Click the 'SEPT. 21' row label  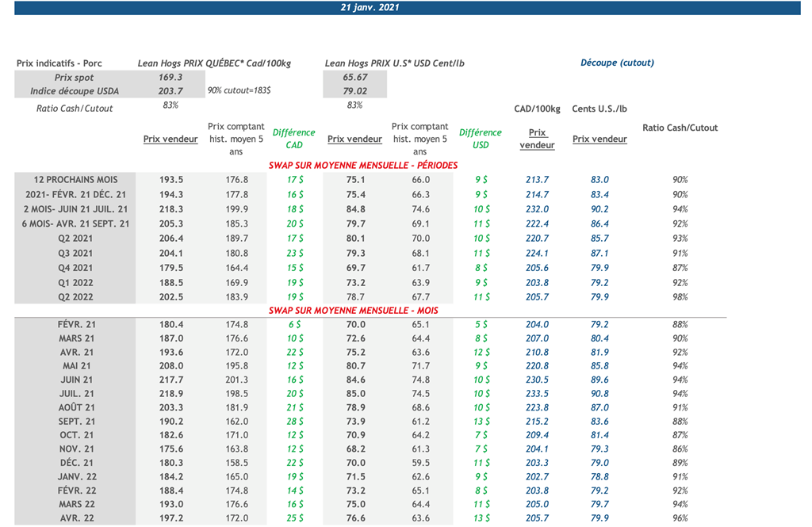tap(76, 422)
